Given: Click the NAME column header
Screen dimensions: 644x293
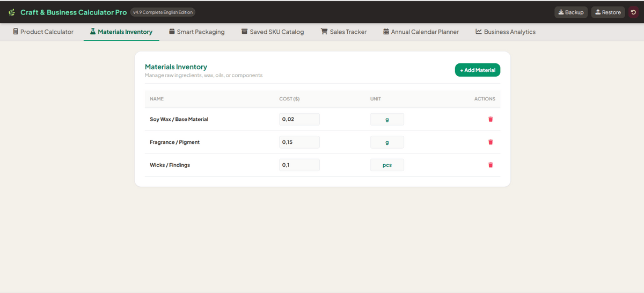Looking at the screenshot, I should 157,99.
